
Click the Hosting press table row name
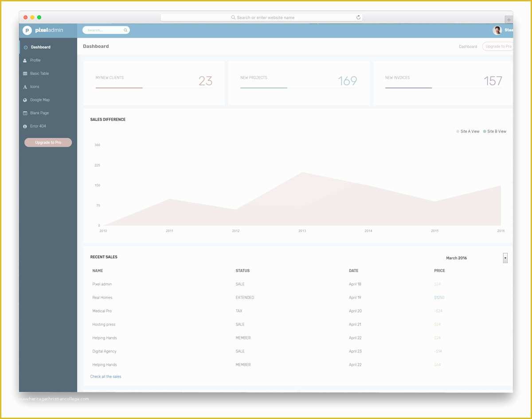pyautogui.click(x=104, y=325)
